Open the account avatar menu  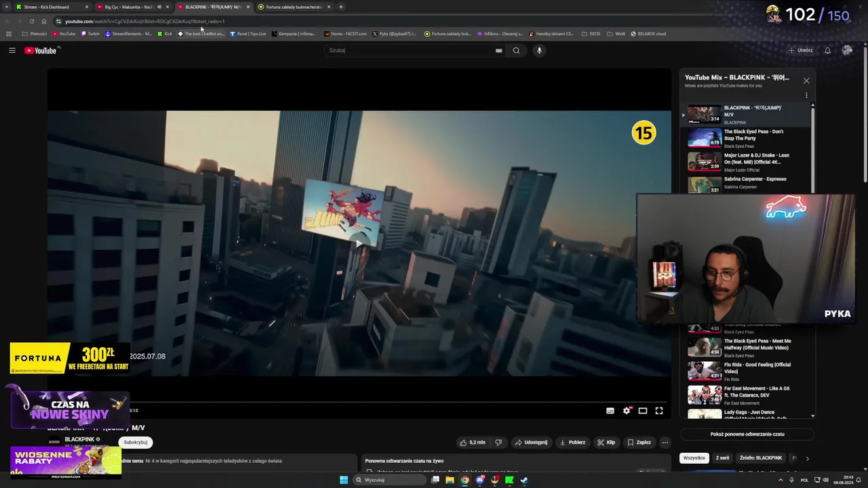tap(847, 50)
